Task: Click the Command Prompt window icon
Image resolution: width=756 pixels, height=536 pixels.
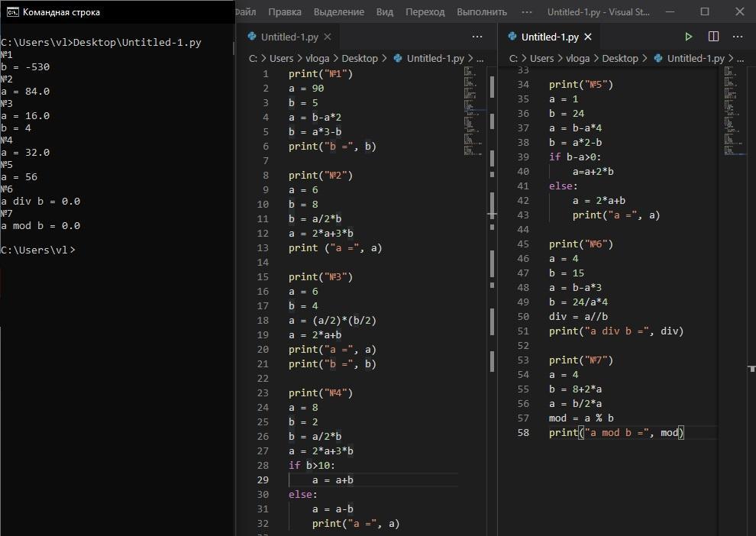Action: 12,12
